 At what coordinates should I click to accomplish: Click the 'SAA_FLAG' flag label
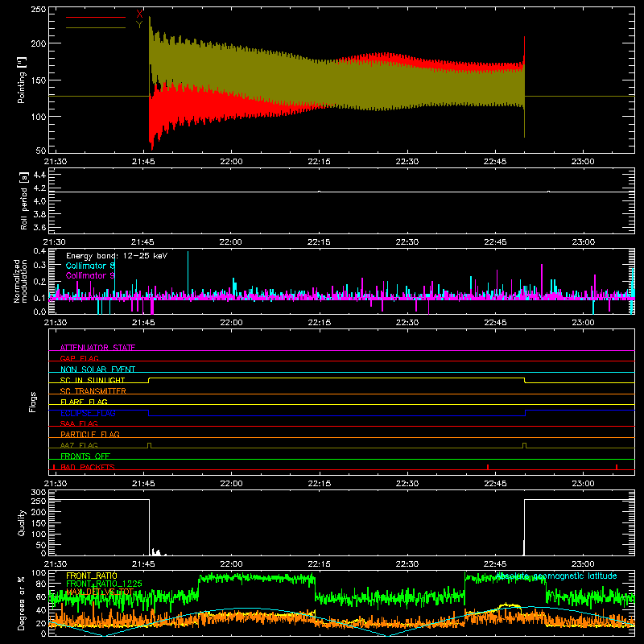[79, 423]
